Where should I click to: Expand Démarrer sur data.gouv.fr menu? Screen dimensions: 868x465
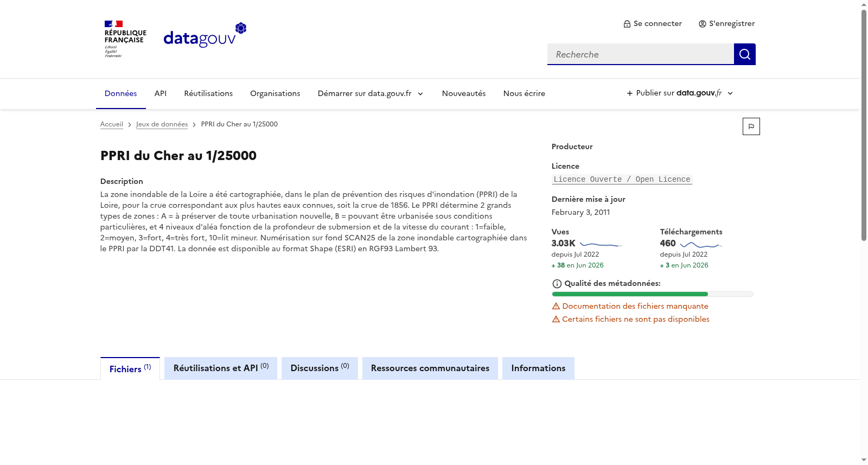371,93
